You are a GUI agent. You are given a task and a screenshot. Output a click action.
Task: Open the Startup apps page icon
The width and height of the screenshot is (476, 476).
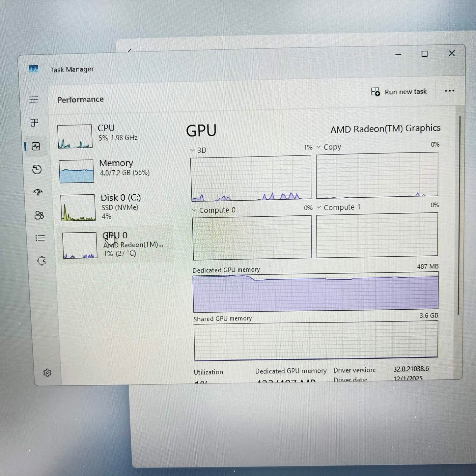click(x=38, y=192)
